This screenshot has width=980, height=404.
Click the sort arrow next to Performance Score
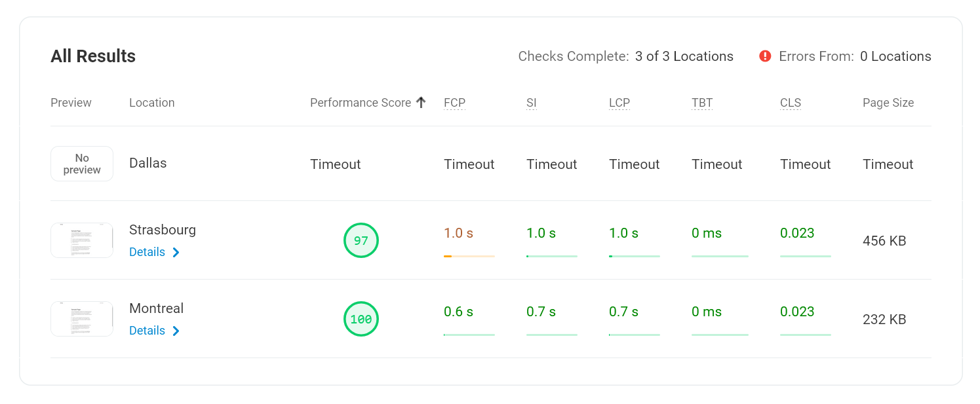[x=421, y=102]
